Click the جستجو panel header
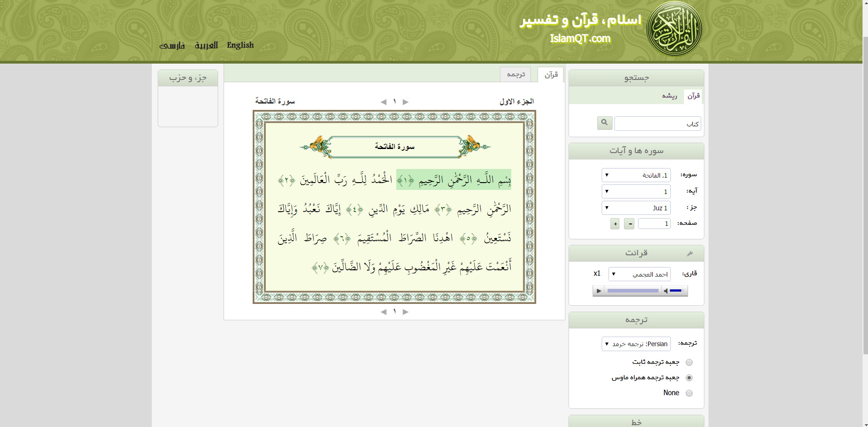The height and width of the screenshot is (427, 868). tap(636, 78)
